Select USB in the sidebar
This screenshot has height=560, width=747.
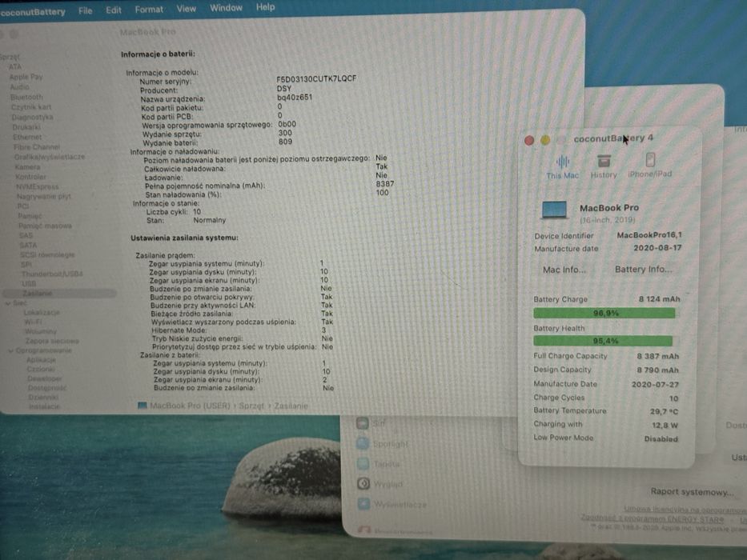pos(29,283)
